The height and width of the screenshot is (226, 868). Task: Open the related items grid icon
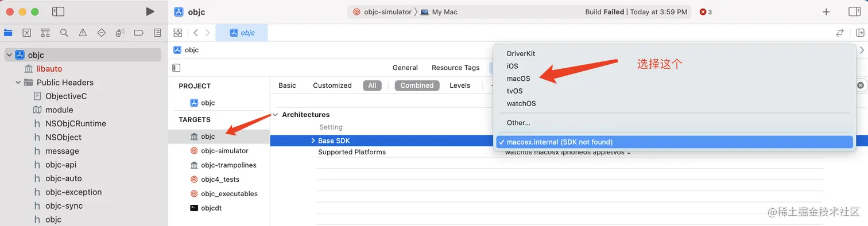[178, 33]
